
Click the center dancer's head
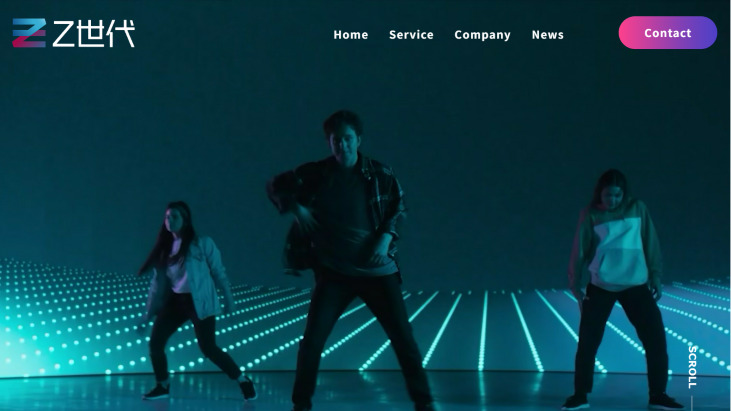[342, 135]
